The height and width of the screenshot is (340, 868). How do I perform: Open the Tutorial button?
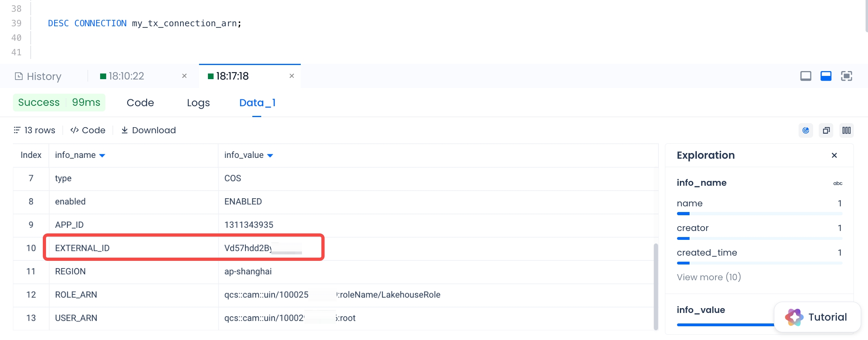point(817,317)
